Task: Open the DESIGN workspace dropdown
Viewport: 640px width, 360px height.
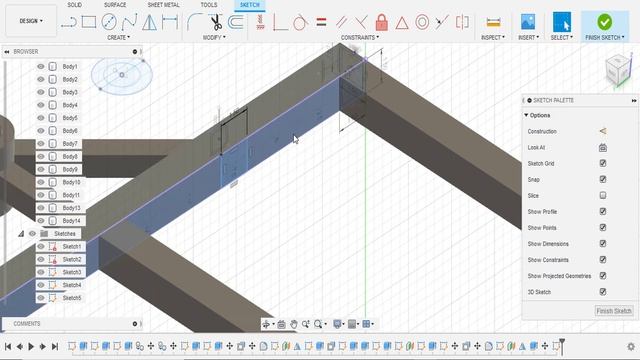Action: [x=31, y=21]
